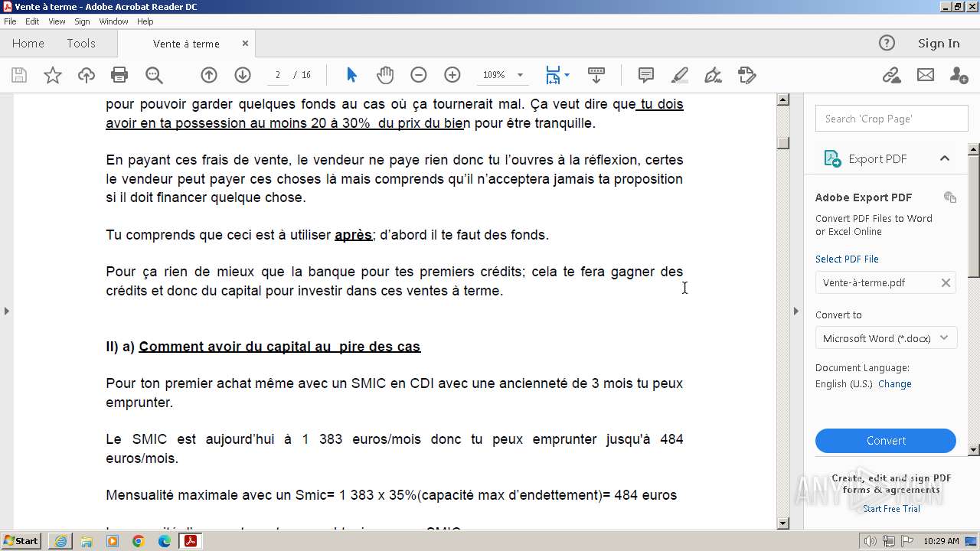The width and height of the screenshot is (980, 551).
Task: Go to the next page
Action: (x=243, y=75)
